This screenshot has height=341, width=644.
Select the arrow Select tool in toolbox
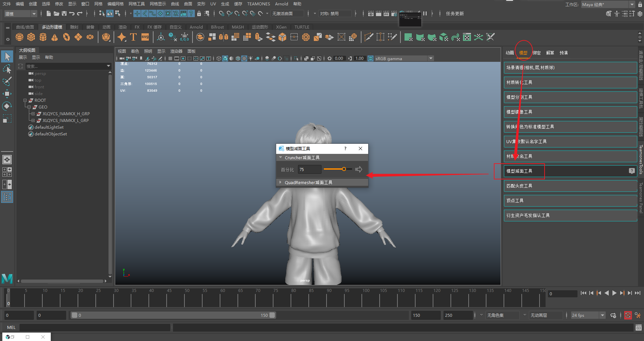click(7, 56)
